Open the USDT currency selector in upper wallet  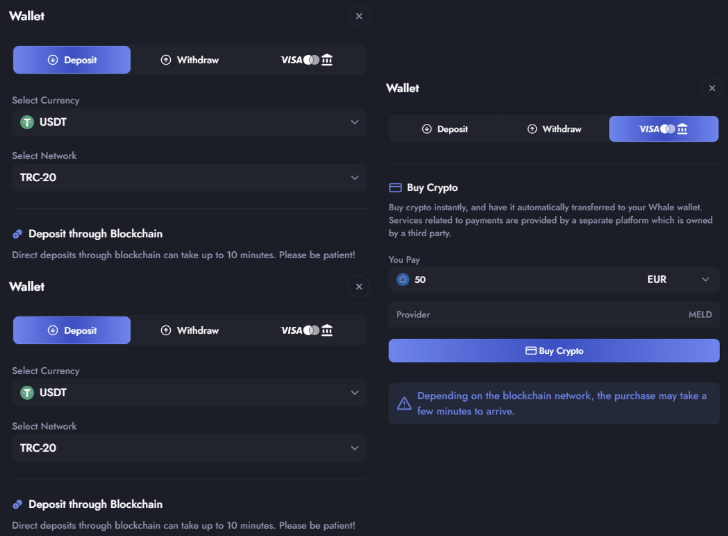click(188, 123)
